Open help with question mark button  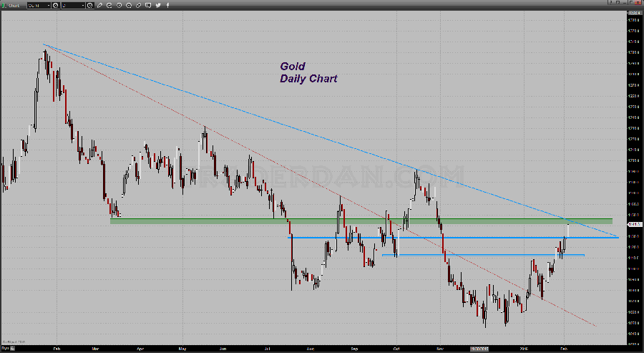(x=610, y=3)
